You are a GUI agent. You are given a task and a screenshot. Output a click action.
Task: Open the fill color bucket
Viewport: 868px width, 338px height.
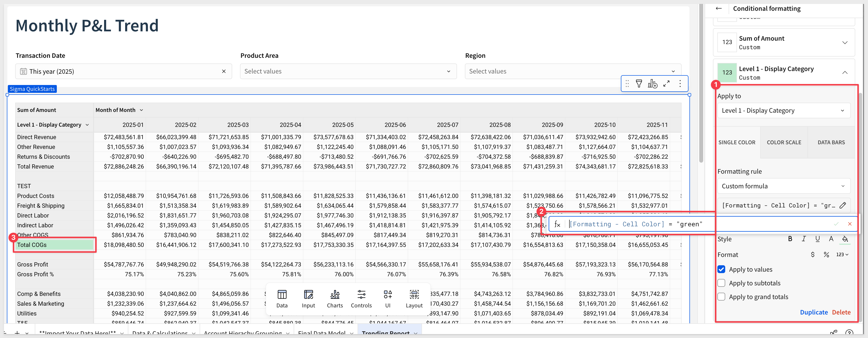(845, 239)
